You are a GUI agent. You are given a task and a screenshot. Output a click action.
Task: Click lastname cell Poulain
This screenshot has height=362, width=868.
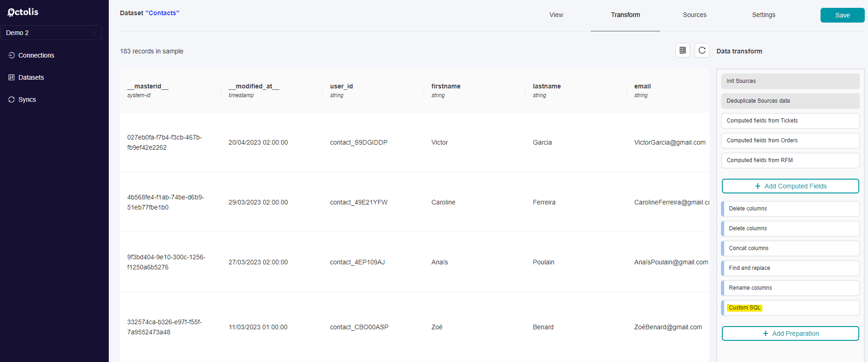click(x=543, y=262)
